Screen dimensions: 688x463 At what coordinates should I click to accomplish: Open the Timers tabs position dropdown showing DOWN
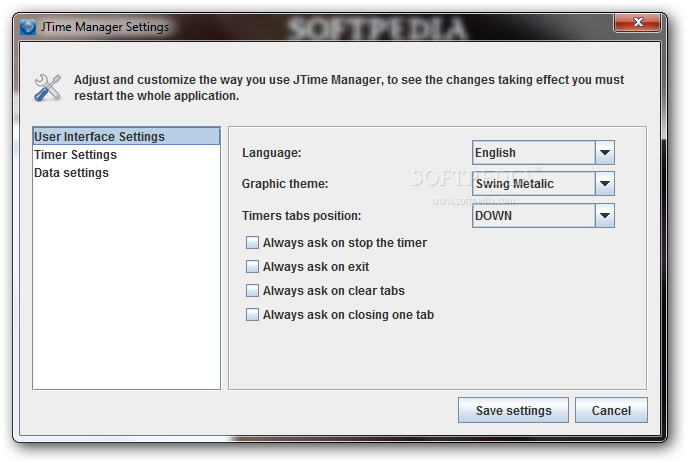543,215
